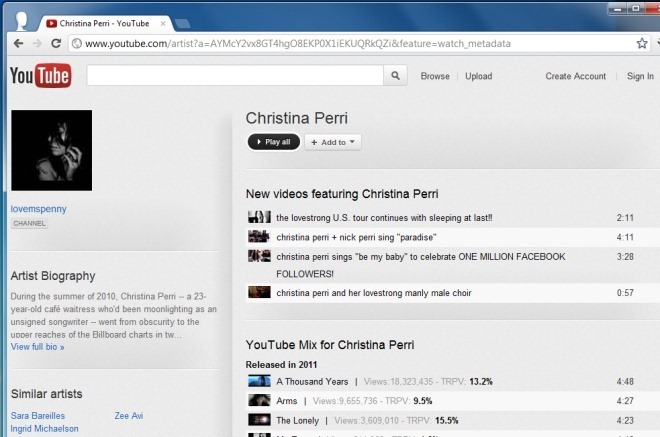Open similar artist Zee Avi
The image size is (660, 437).
tap(129, 416)
